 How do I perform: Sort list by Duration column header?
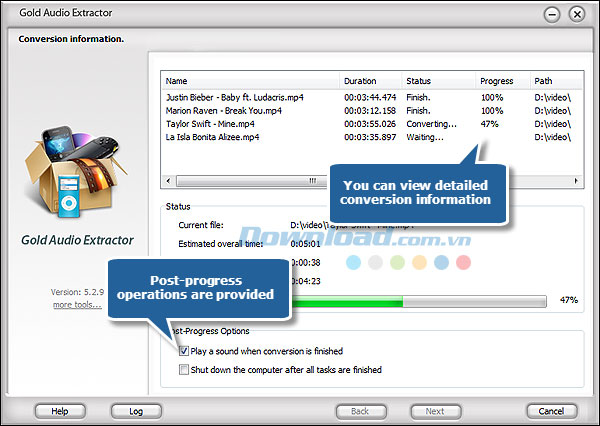click(370, 80)
